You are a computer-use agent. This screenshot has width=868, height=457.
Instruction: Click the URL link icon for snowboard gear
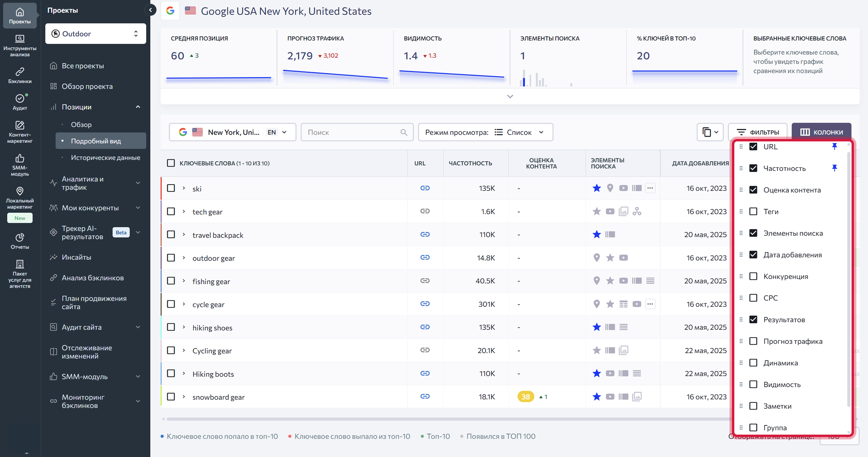click(425, 396)
